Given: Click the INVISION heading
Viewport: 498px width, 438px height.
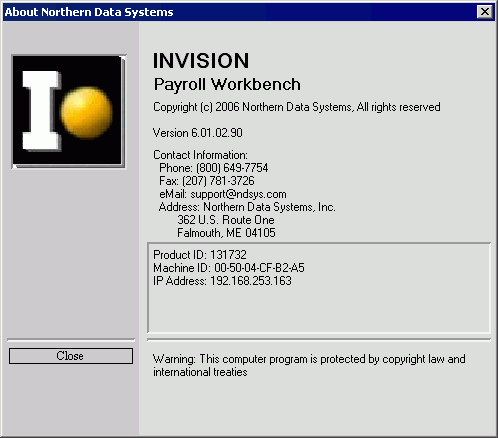Looking at the screenshot, I should point(201,61).
